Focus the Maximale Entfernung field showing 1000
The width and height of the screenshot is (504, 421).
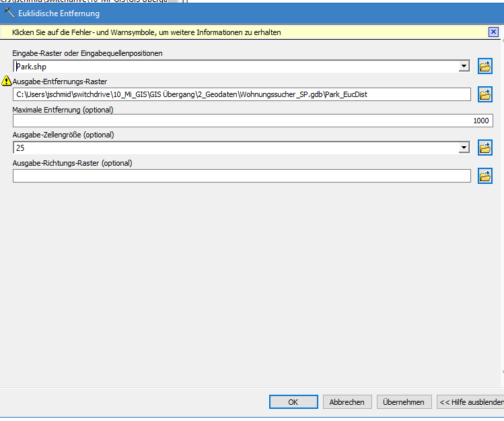coord(252,121)
